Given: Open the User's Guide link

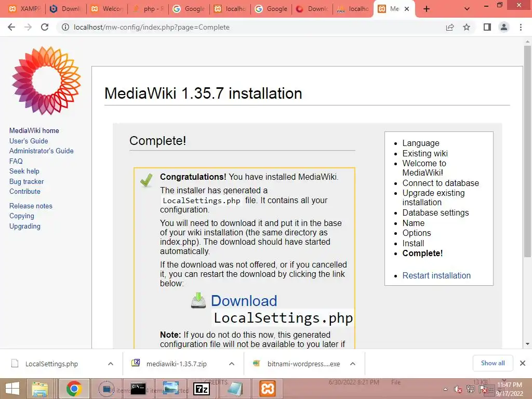Looking at the screenshot, I should tap(29, 141).
